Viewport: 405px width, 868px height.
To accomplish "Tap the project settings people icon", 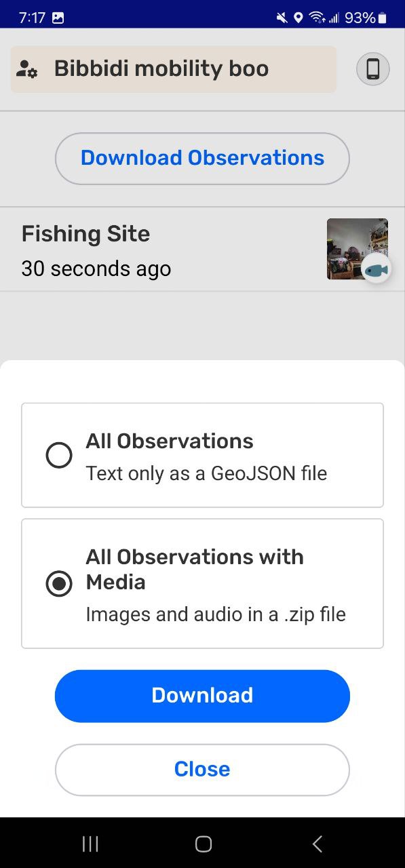I will coord(27,68).
